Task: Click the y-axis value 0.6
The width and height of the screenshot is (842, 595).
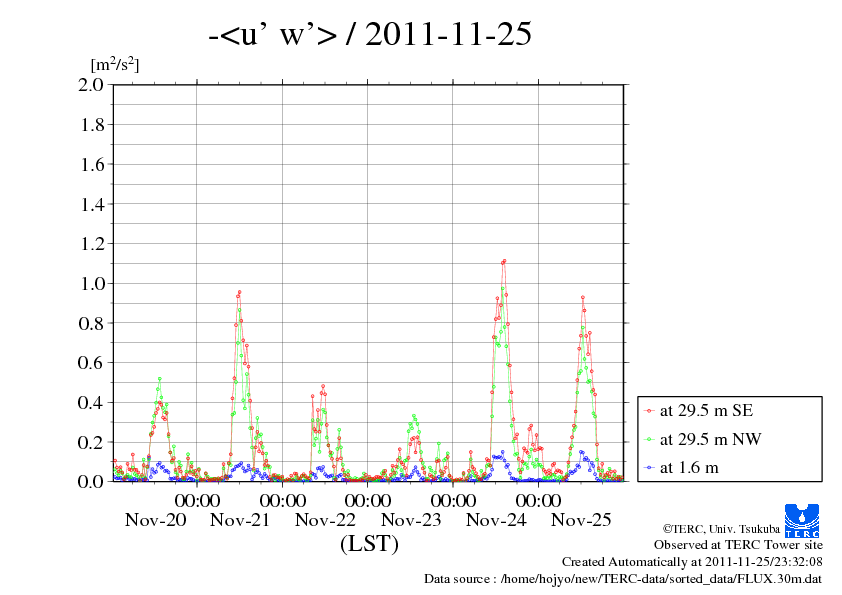Action: click(91, 363)
